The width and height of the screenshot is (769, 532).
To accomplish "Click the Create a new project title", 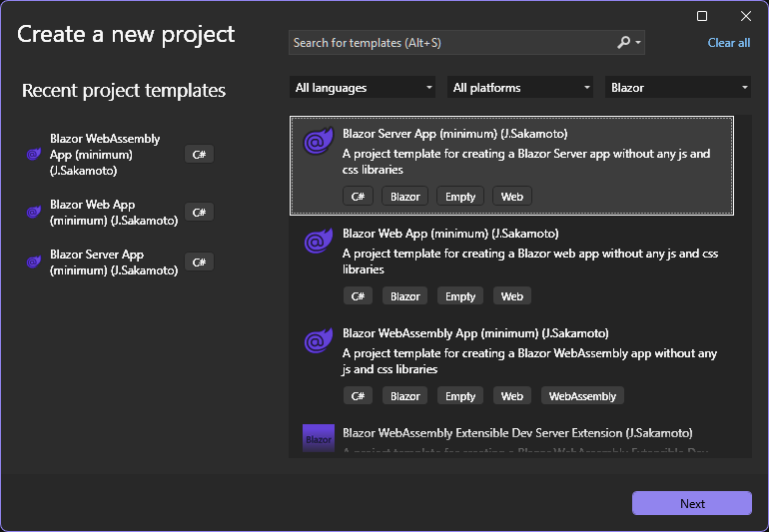I will click(126, 34).
